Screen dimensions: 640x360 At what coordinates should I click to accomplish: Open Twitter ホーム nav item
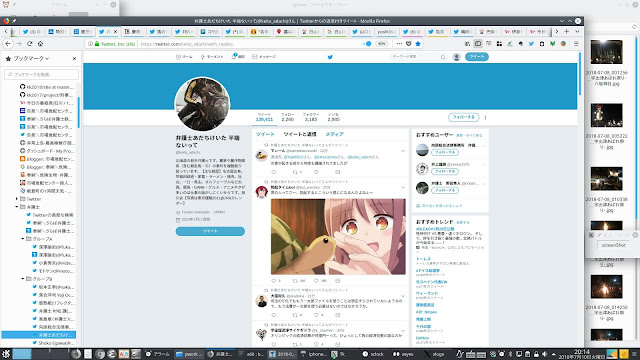pyautogui.click(x=184, y=57)
